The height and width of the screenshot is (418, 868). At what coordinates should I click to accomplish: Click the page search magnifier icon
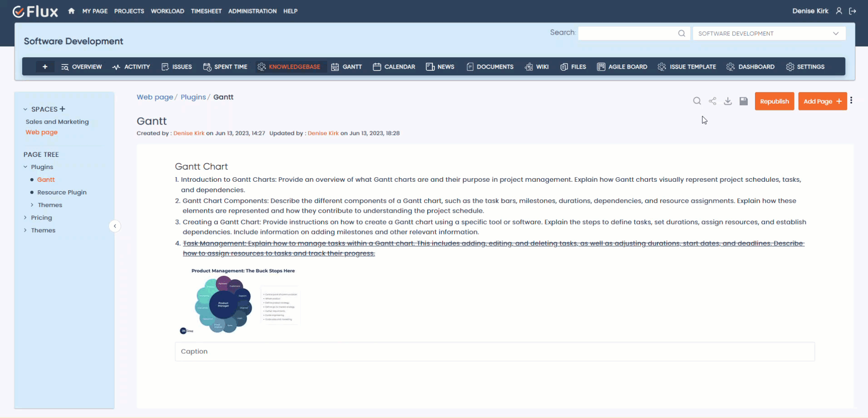(x=697, y=101)
